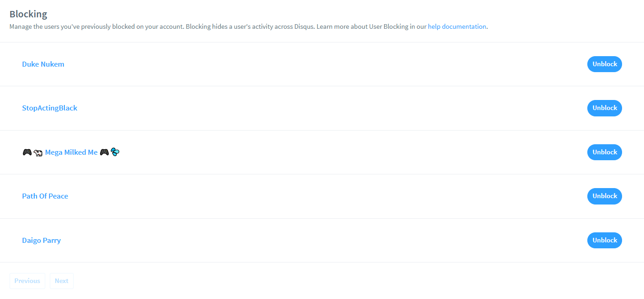Screen dimensions: 644x299
Task: Unblock the user StopActingBlack
Action: coord(604,108)
